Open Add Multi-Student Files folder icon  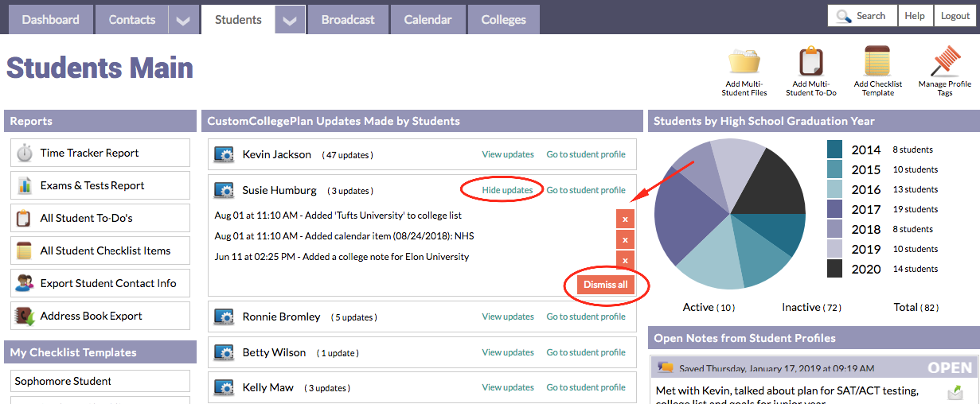coord(746,62)
